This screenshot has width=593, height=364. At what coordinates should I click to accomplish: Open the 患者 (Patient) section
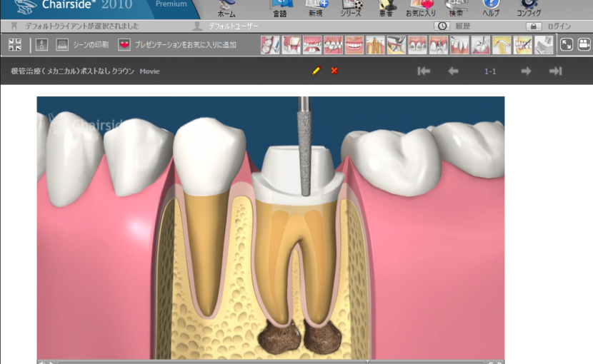point(387,8)
